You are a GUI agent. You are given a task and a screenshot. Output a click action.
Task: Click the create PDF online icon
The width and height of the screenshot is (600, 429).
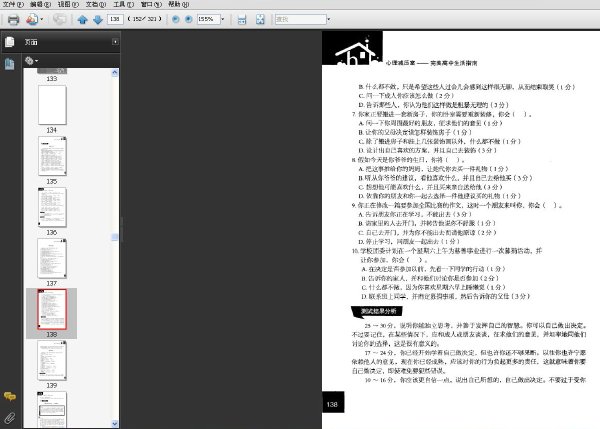pos(32,19)
